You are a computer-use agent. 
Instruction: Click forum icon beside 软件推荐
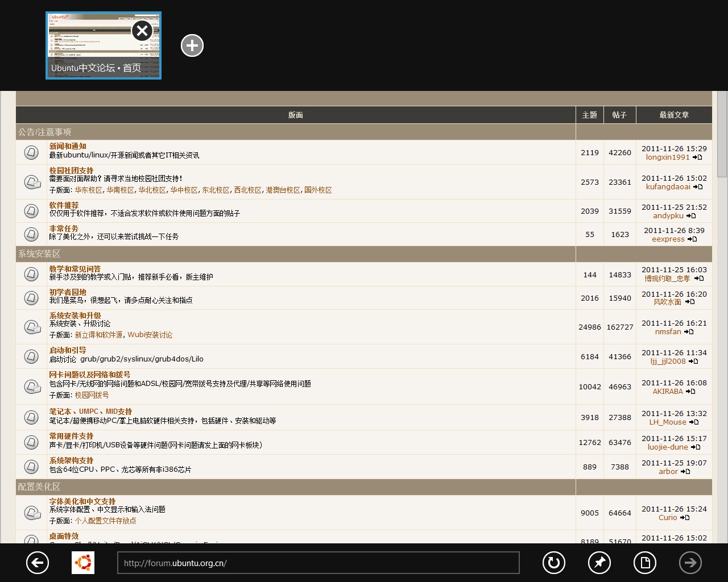tap(31, 210)
